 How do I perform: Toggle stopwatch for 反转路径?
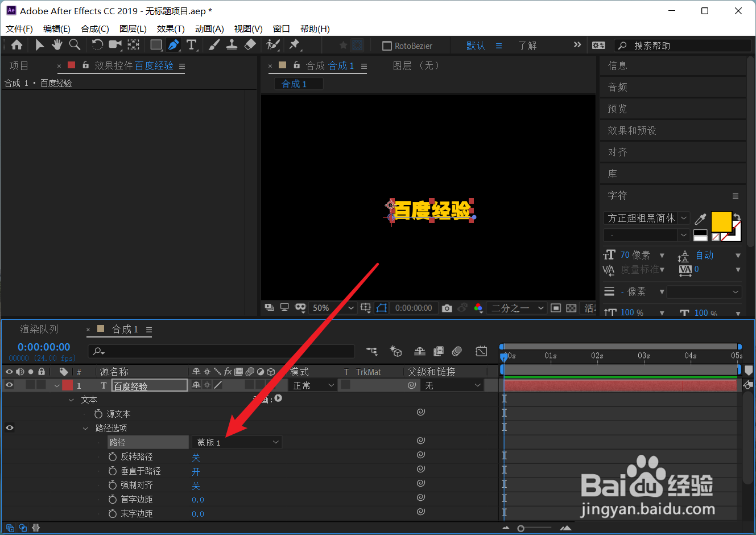point(113,456)
